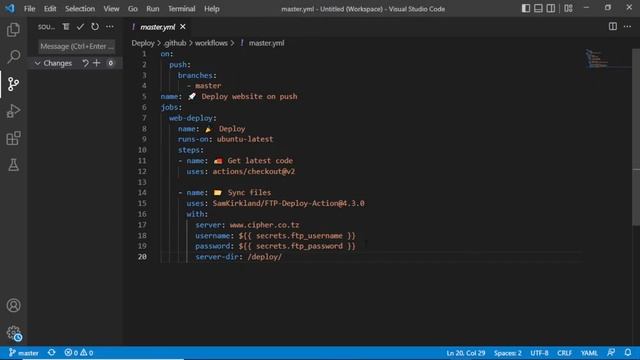The width and height of the screenshot is (640, 360).
Task: Commit changes with the checkmark icon
Action: pyautogui.click(x=80, y=27)
